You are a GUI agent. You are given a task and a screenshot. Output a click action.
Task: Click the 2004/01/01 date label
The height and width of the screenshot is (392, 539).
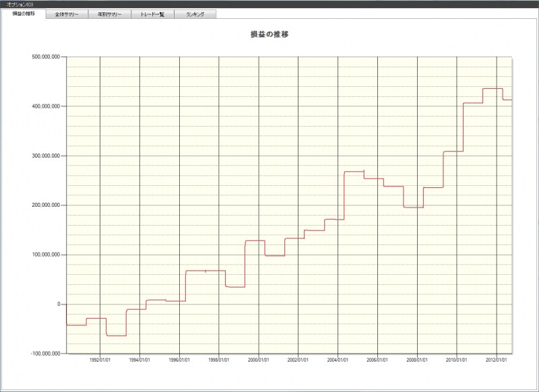pos(338,360)
